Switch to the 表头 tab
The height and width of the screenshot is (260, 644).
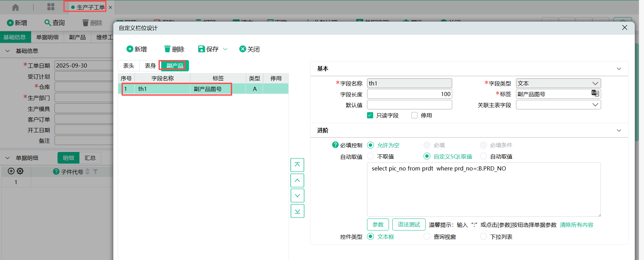coord(129,66)
